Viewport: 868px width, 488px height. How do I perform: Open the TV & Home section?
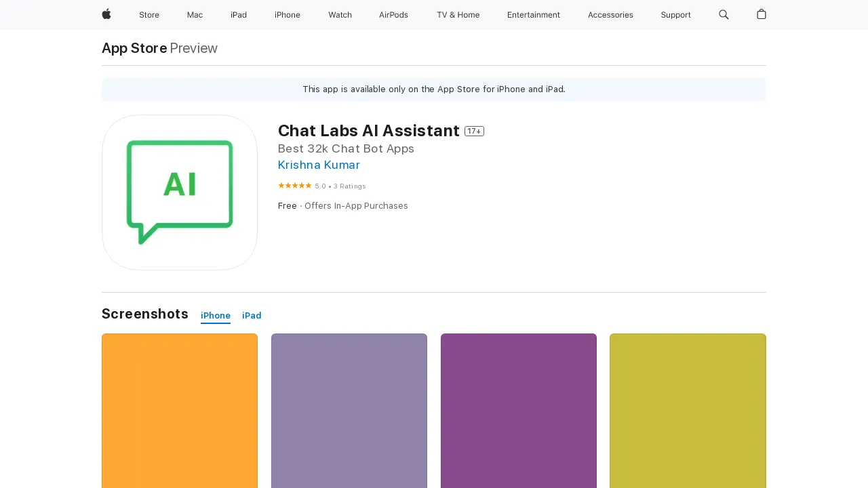pyautogui.click(x=458, y=15)
